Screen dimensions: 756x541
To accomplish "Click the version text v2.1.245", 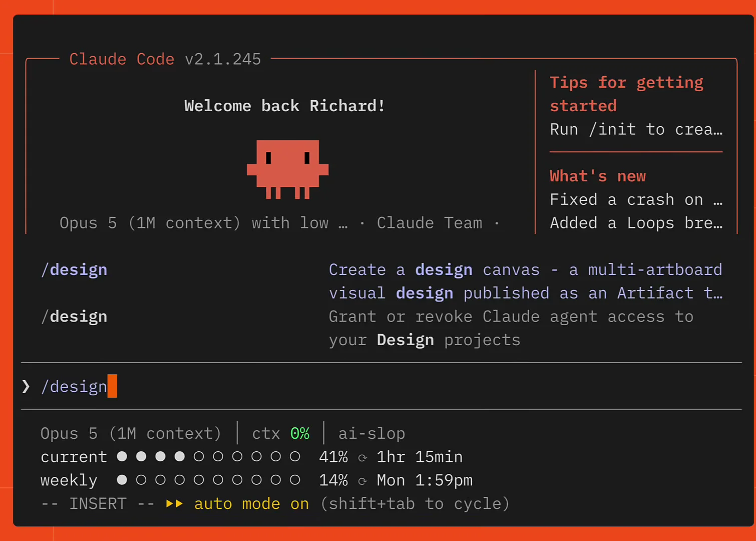I will pyautogui.click(x=223, y=59).
